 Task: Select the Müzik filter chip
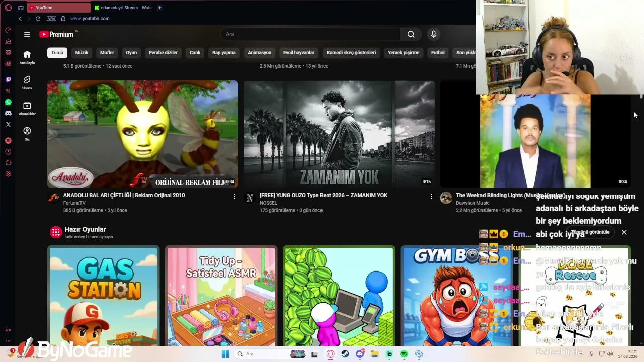click(82, 53)
